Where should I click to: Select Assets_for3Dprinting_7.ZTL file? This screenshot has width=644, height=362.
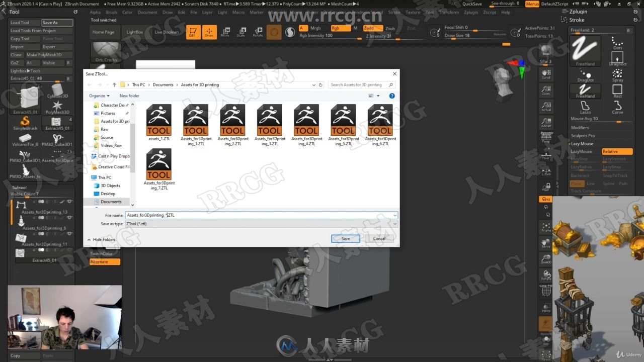coord(159,169)
